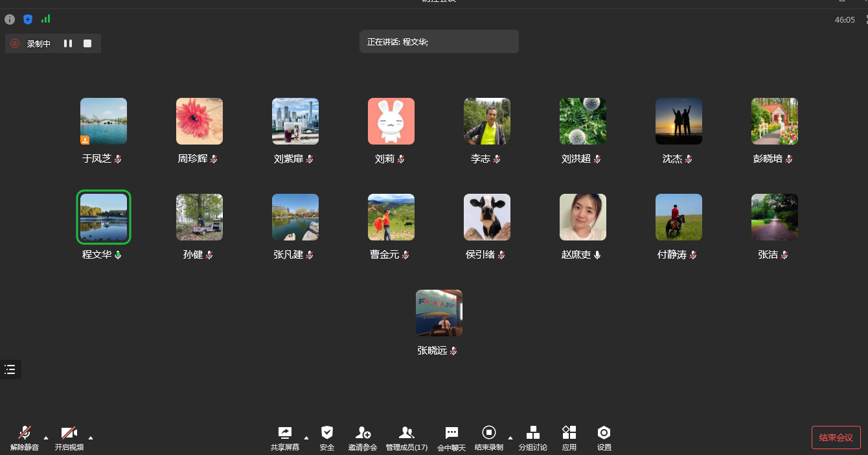Click 结束录制 to end recording
Screen dimensions: 868x455
(x=489, y=437)
